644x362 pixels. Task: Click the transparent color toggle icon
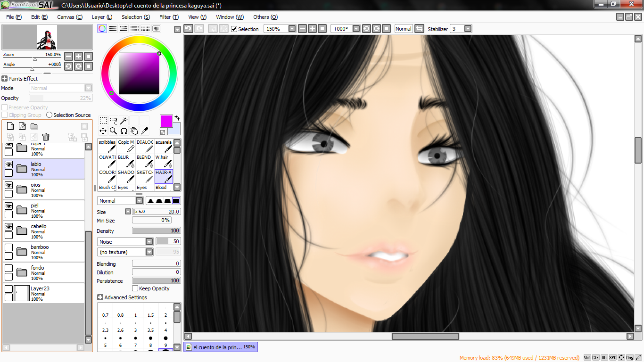pos(163,132)
